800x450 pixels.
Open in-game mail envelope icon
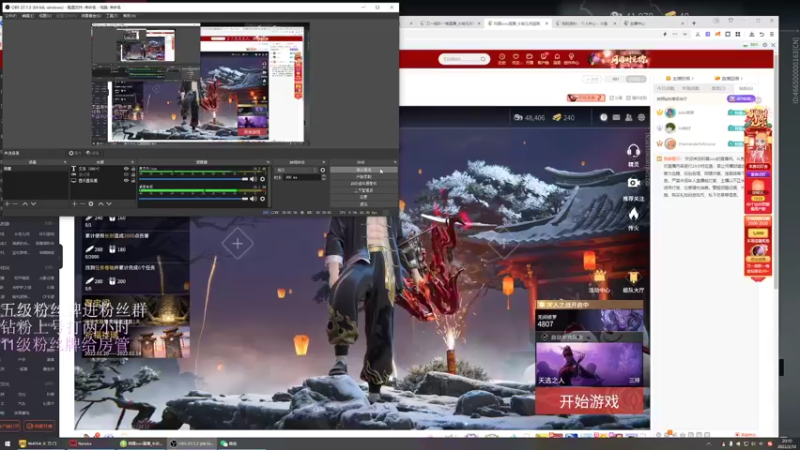[x=616, y=117]
